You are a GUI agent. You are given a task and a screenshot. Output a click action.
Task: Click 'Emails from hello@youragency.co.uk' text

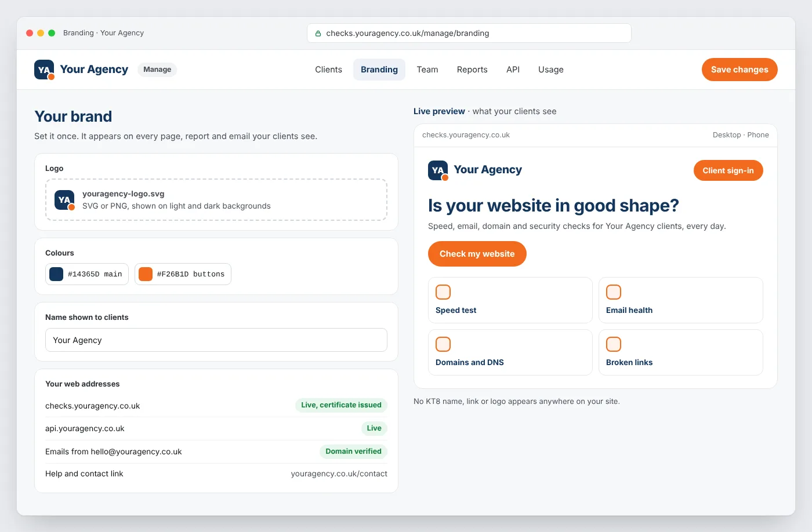click(x=114, y=452)
